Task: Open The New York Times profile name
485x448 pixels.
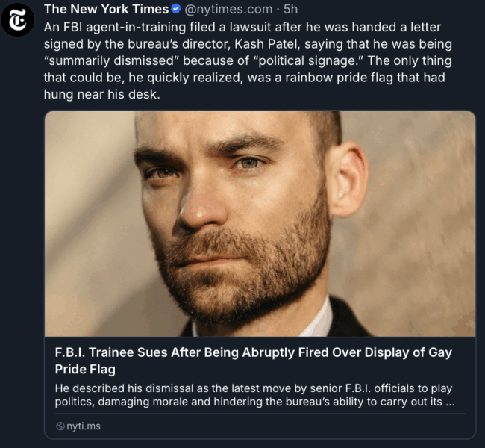Action: point(106,9)
